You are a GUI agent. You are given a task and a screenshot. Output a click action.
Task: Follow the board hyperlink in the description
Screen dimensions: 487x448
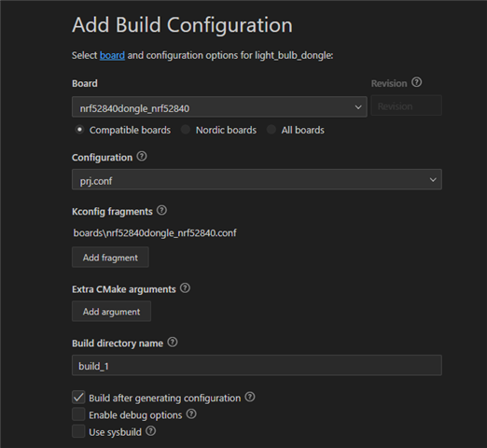(112, 56)
